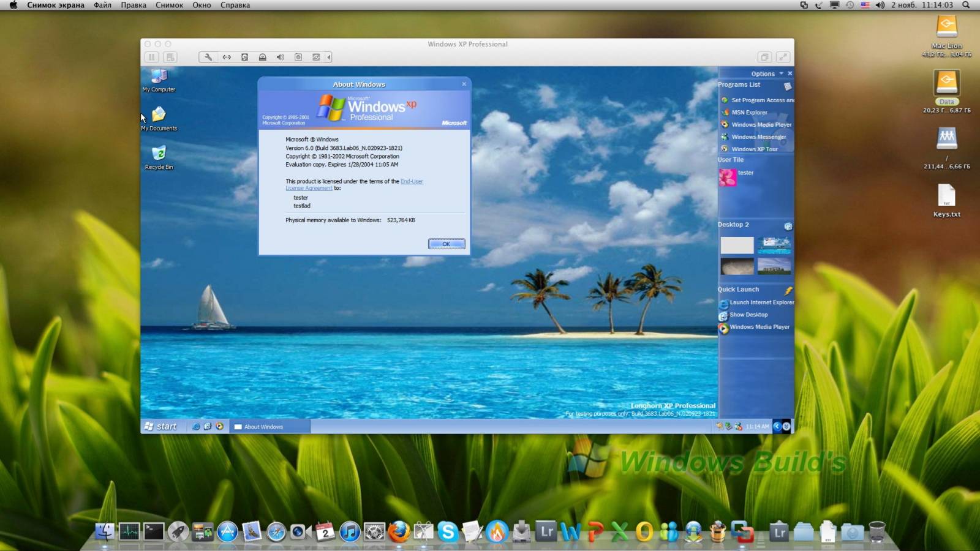
Task: Click the hard disk icon in VM toolbar
Action: pos(244,57)
